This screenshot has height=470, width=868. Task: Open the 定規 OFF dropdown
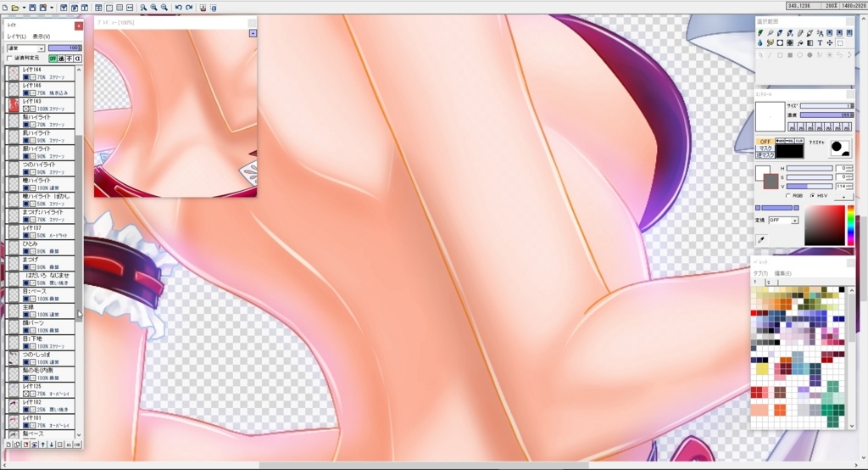tap(783, 221)
